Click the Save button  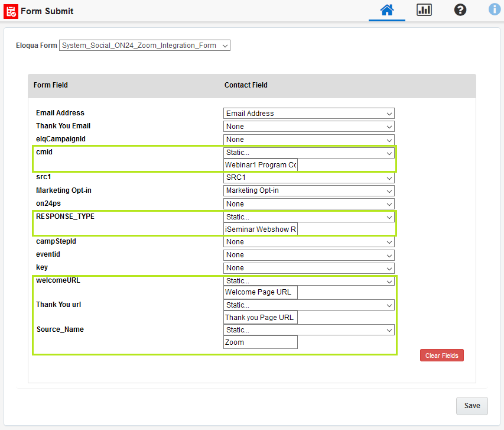point(472,406)
